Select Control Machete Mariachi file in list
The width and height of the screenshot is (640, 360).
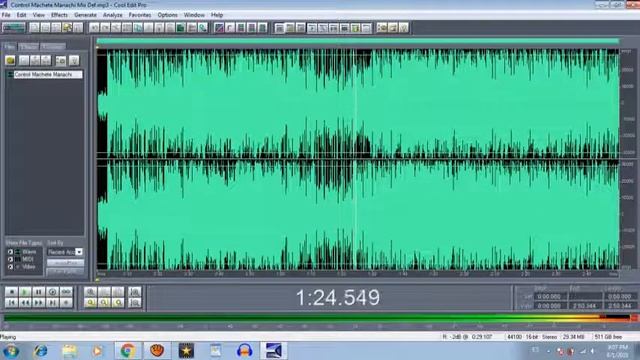[x=48, y=75]
